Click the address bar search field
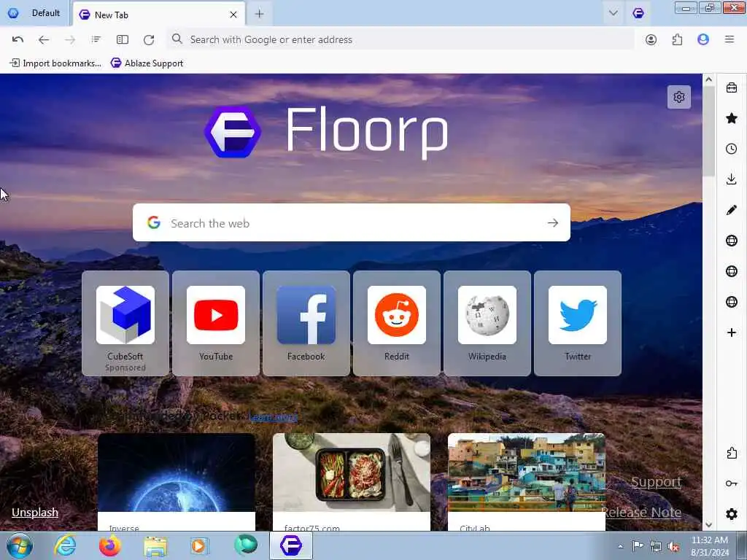 (x=400, y=39)
